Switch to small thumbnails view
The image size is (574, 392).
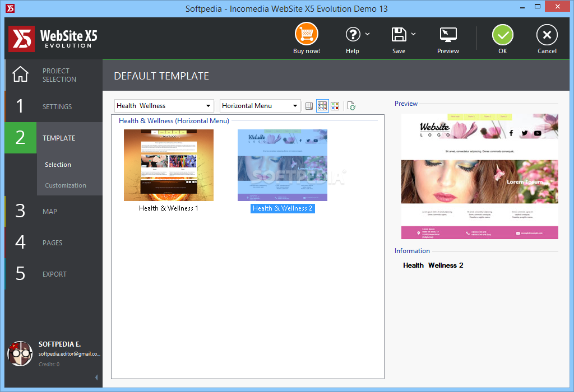[309, 106]
